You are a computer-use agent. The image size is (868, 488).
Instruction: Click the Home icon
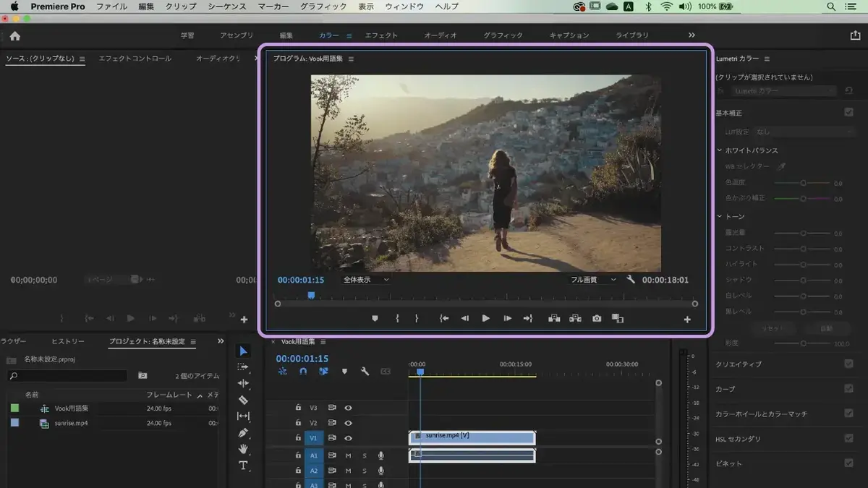coord(14,35)
